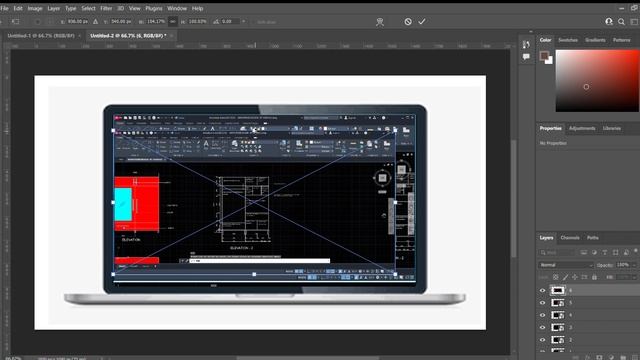The height and width of the screenshot is (360, 640).
Task: Select layer 5 thumbnail
Action: tap(558, 303)
